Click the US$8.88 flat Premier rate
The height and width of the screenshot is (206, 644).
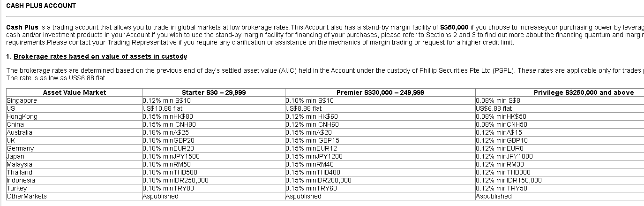point(304,108)
